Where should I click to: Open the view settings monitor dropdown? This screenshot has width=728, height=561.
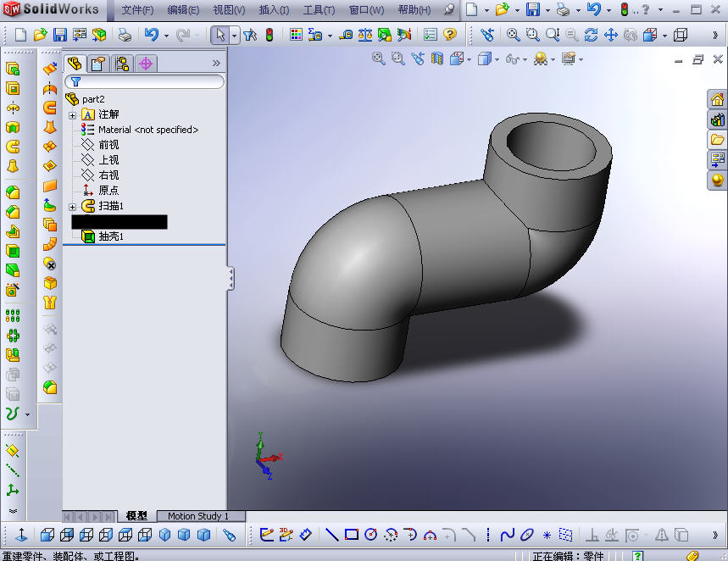pos(581,59)
